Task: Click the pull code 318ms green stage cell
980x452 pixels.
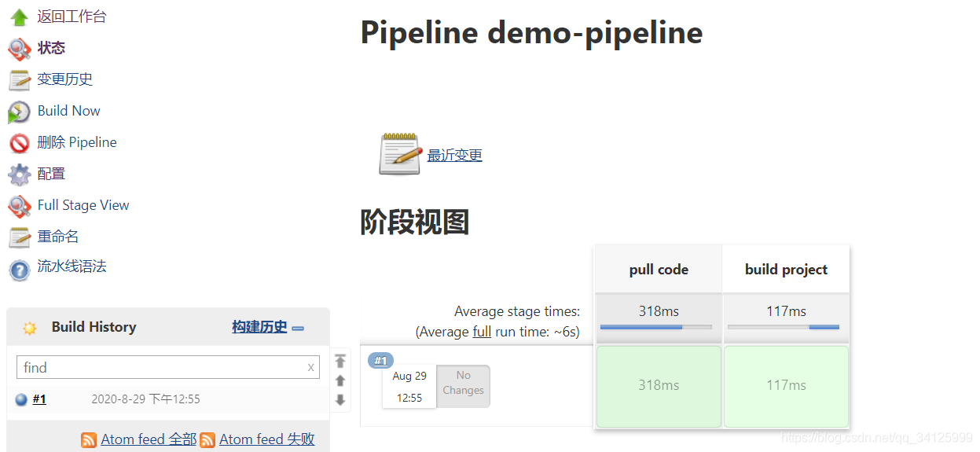Action: pos(659,386)
